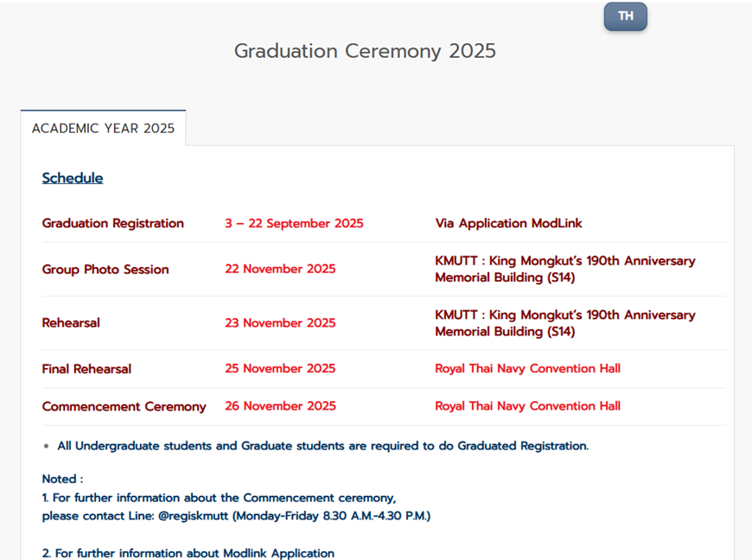Select the Graduation Registration row label
The image size is (752, 560).
point(113,223)
